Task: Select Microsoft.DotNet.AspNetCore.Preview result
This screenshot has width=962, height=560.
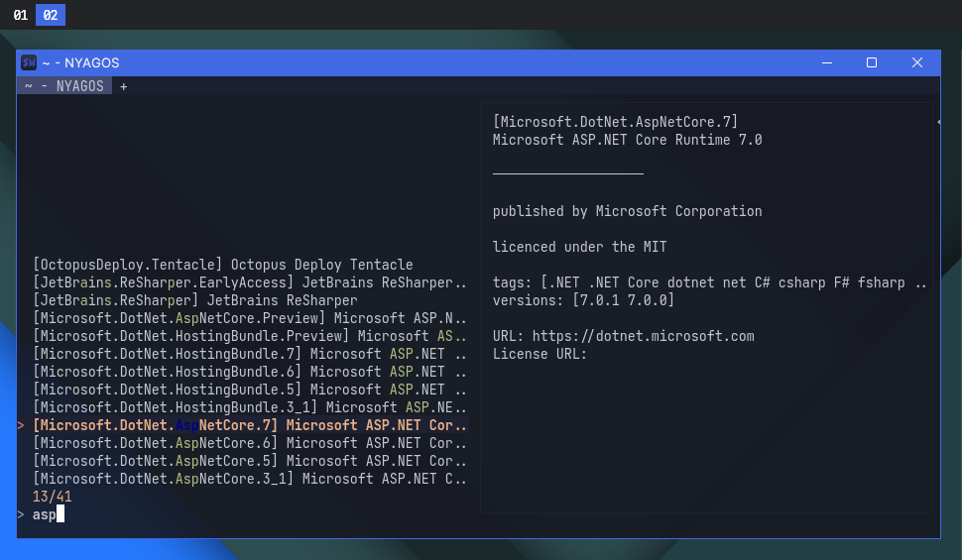Action: [x=248, y=318]
